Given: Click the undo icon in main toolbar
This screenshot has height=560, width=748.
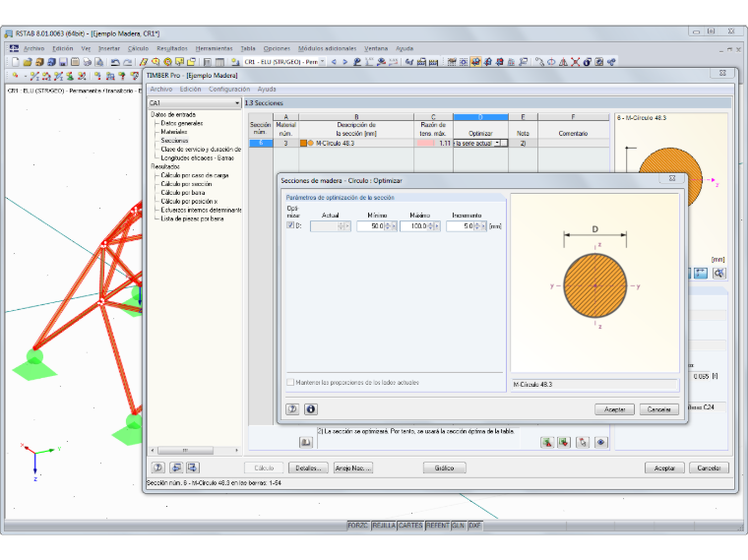Looking at the screenshot, I should [x=115, y=62].
